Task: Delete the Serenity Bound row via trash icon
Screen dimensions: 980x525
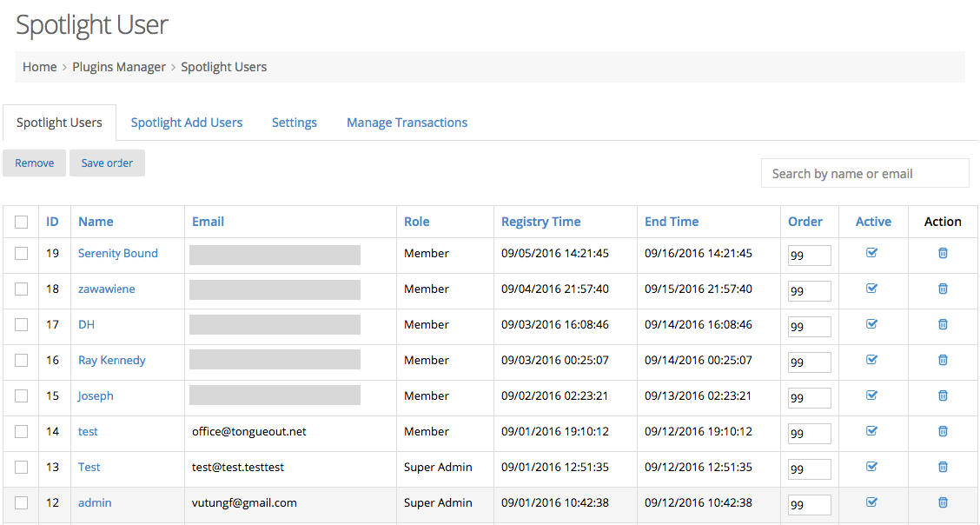Action: click(x=944, y=253)
